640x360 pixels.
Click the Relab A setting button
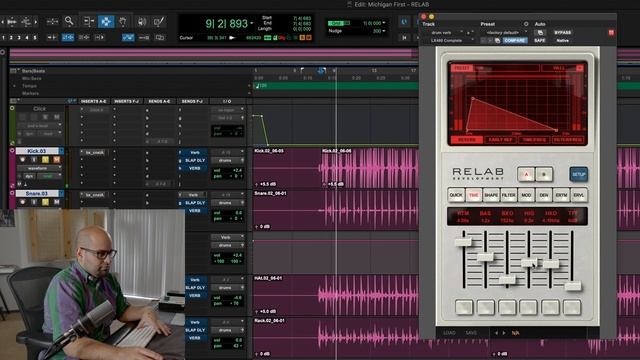[x=526, y=174]
